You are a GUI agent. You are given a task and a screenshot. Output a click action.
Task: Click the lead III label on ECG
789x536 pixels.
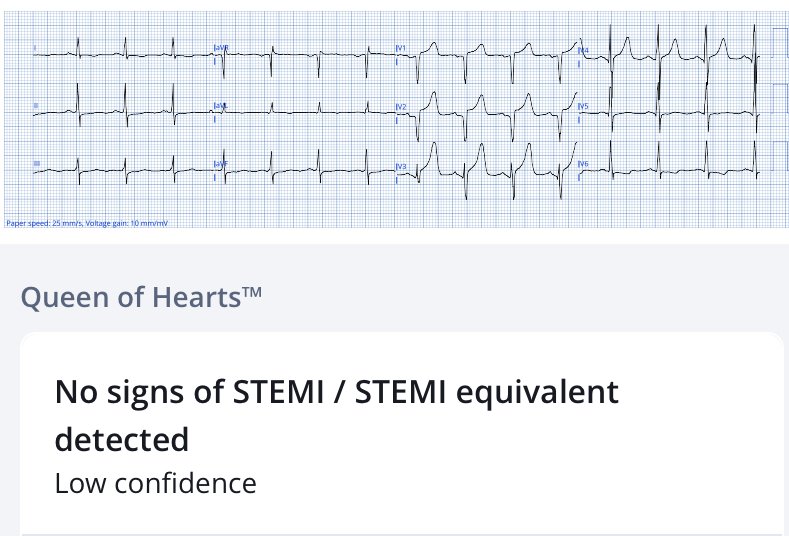pos(36,163)
